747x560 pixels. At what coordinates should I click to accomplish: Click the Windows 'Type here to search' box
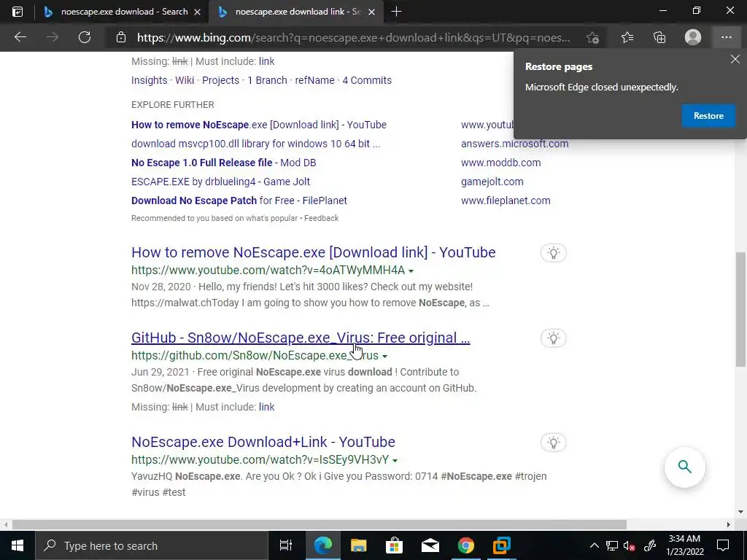tap(152, 545)
